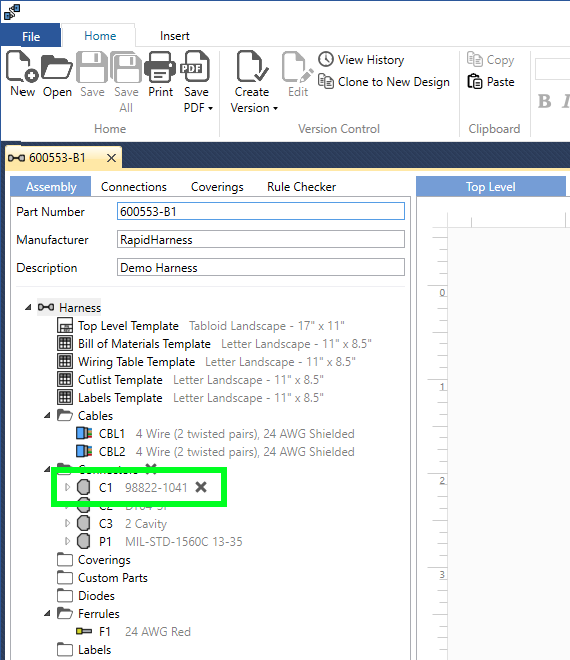
Task: Open a design with the Open icon
Action: (x=57, y=67)
